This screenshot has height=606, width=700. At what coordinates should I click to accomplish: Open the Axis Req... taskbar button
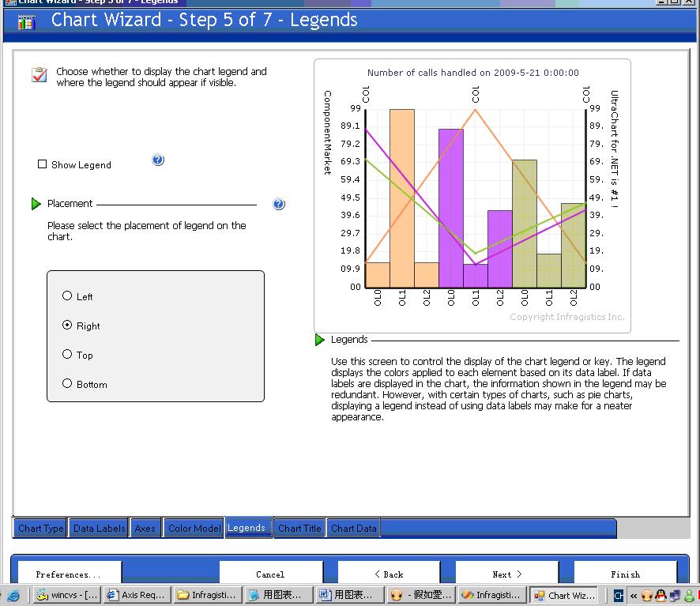[137, 595]
